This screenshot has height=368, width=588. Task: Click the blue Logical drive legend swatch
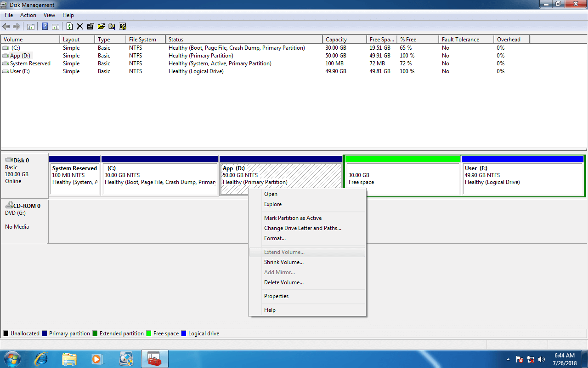click(x=184, y=333)
